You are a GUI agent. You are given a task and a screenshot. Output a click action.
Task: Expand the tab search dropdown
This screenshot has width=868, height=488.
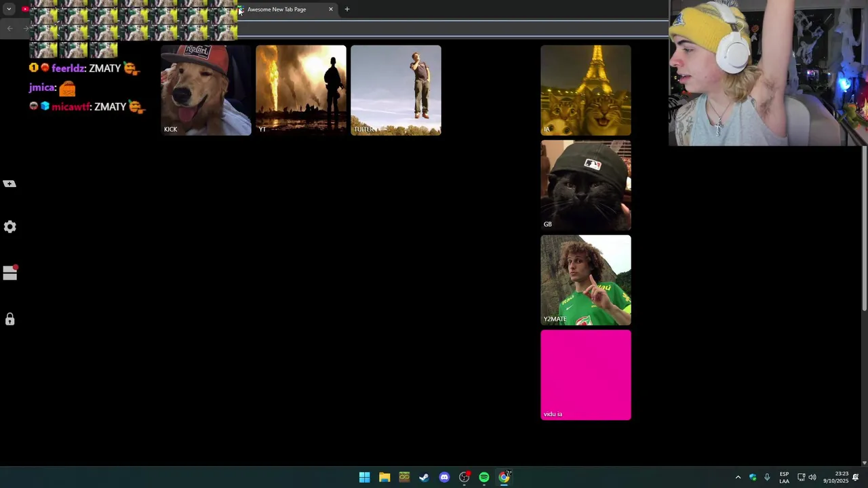[9, 9]
